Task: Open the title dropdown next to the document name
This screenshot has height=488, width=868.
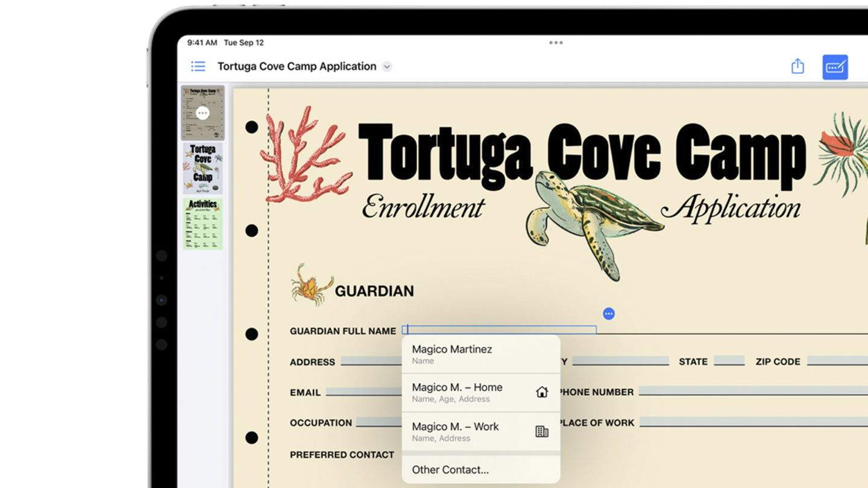Action: pyautogui.click(x=387, y=66)
